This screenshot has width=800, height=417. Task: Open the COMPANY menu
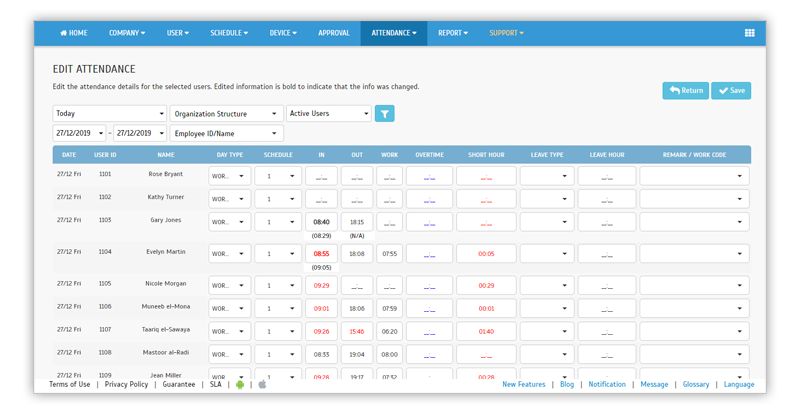point(127,33)
